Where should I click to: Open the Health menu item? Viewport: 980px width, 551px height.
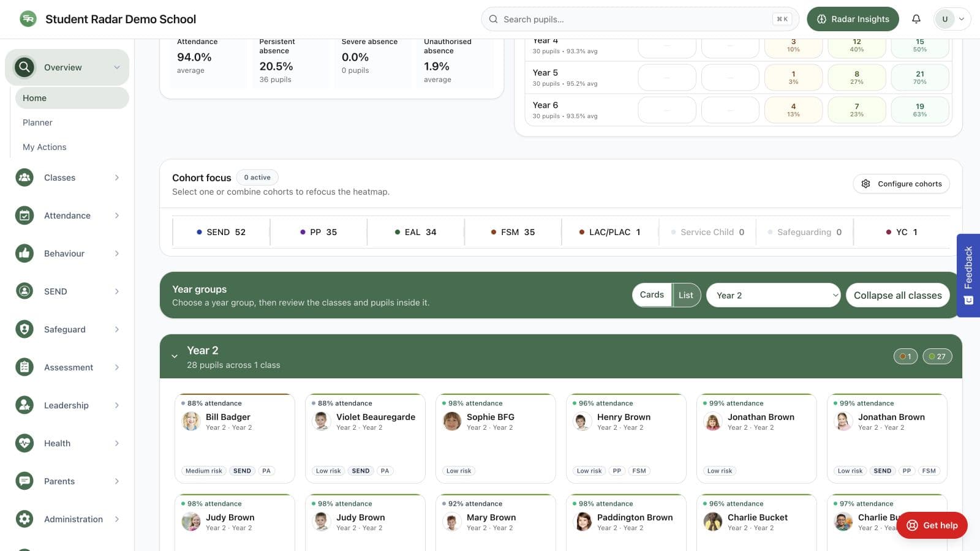tap(67, 443)
